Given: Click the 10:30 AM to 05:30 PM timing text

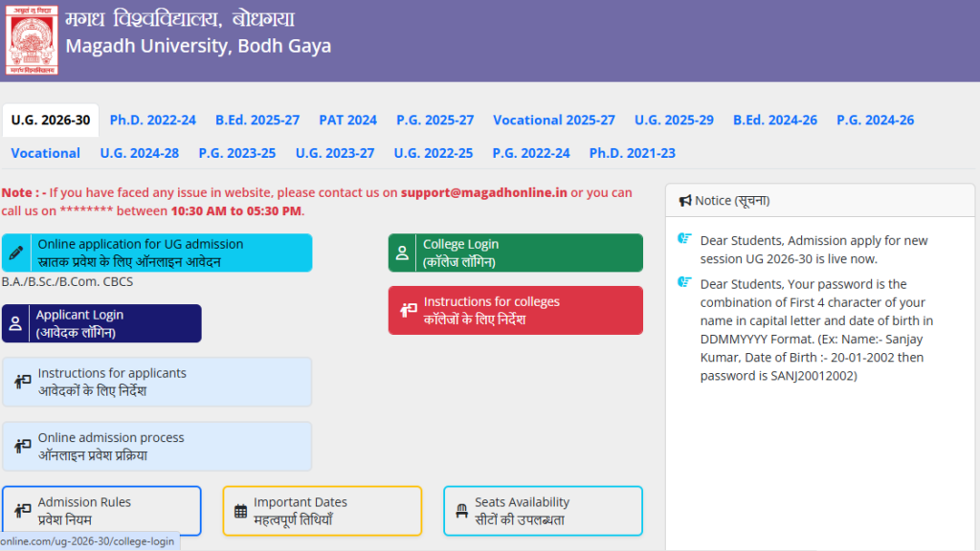Looking at the screenshot, I should [236, 210].
